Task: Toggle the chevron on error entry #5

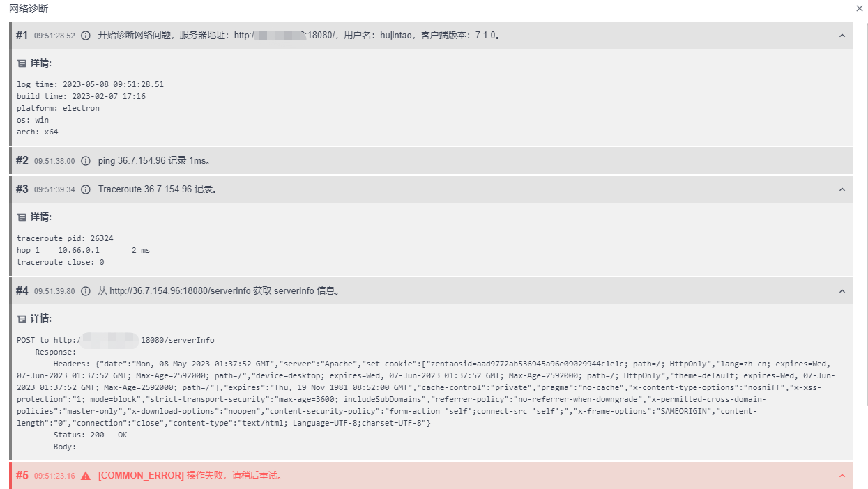Action: point(842,476)
